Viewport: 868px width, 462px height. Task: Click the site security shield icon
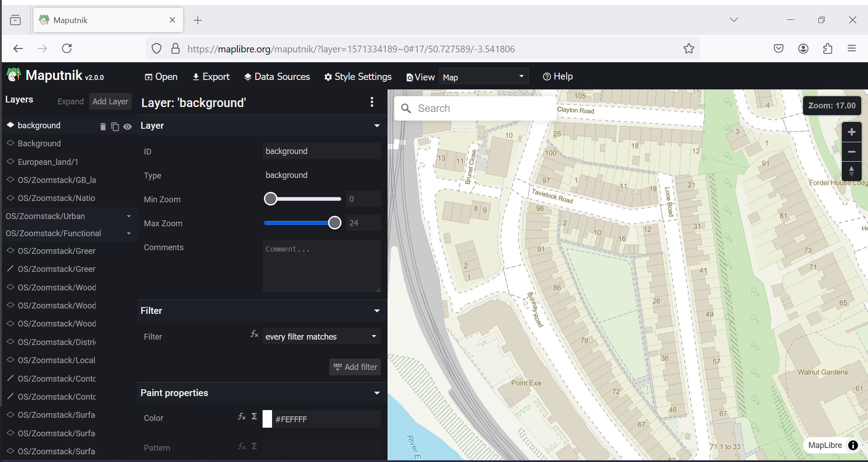pos(157,48)
